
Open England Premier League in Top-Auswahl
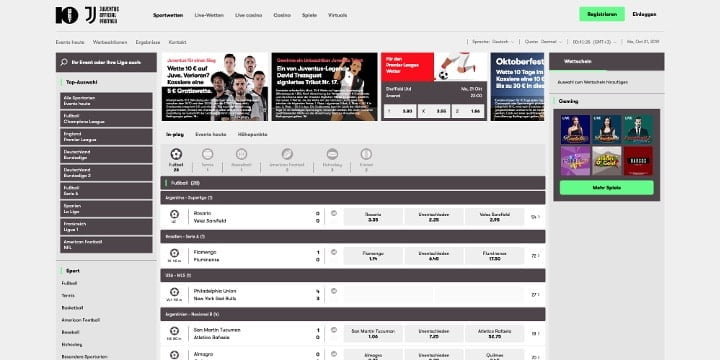(x=106, y=137)
